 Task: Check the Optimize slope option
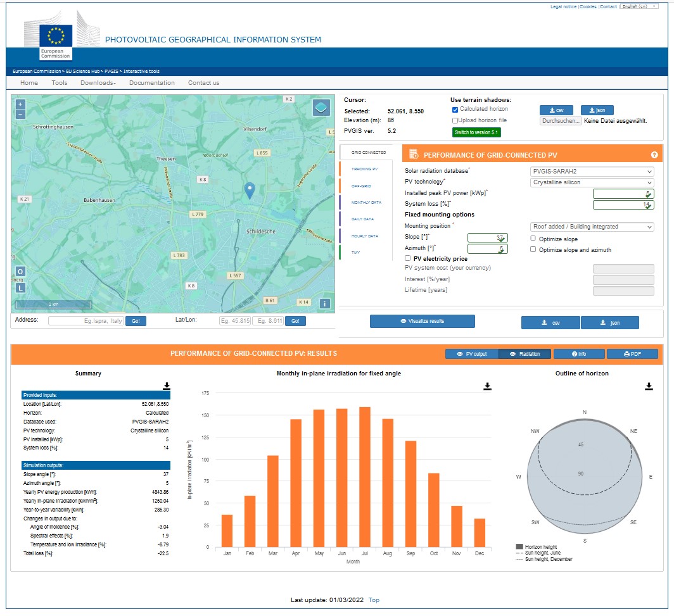533,239
